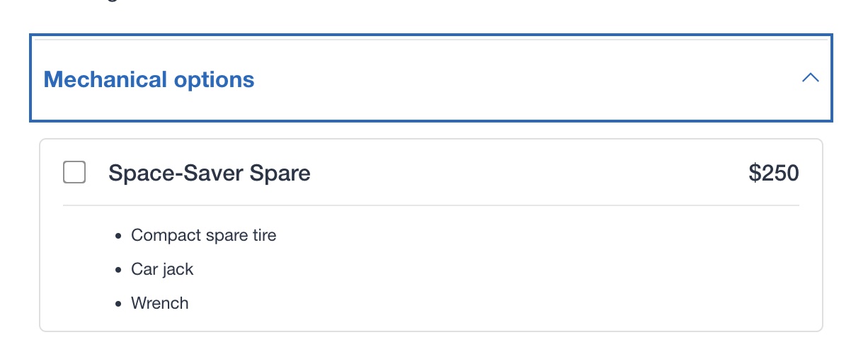Click the bullet before Car jack
The width and height of the screenshot is (868, 347).
click(x=118, y=270)
